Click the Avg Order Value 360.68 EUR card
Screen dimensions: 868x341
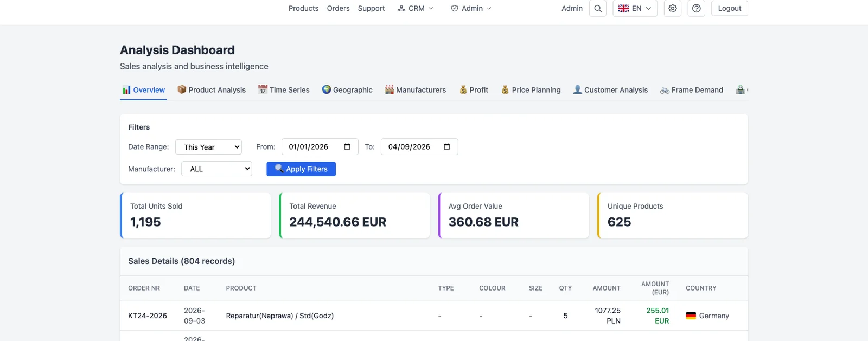click(x=513, y=216)
